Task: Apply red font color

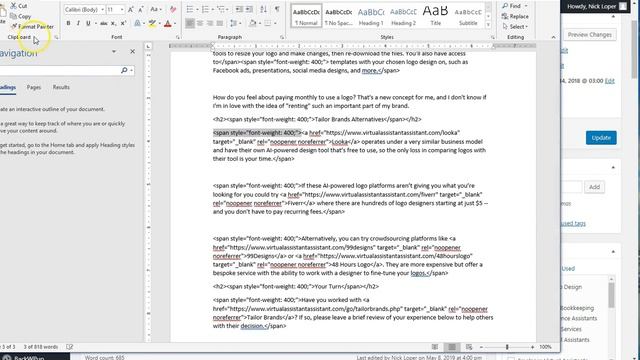Action: pos(167,23)
